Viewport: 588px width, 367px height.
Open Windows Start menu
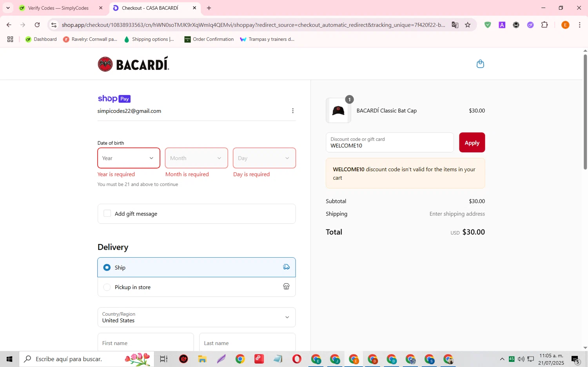(9, 359)
